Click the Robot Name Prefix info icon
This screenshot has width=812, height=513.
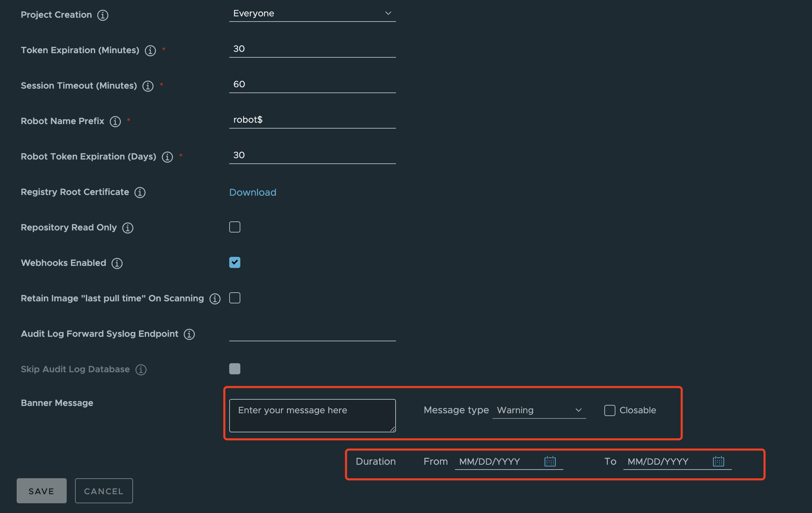pyautogui.click(x=115, y=122)
